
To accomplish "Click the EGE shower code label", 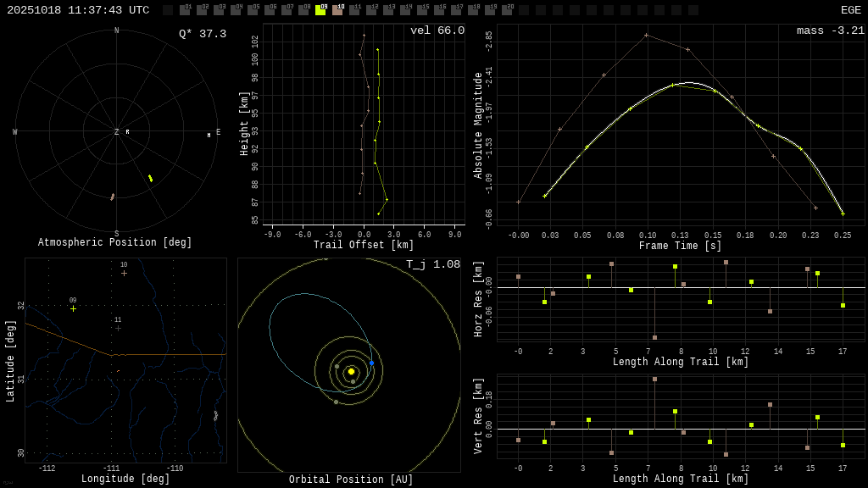I will [850, 10].
